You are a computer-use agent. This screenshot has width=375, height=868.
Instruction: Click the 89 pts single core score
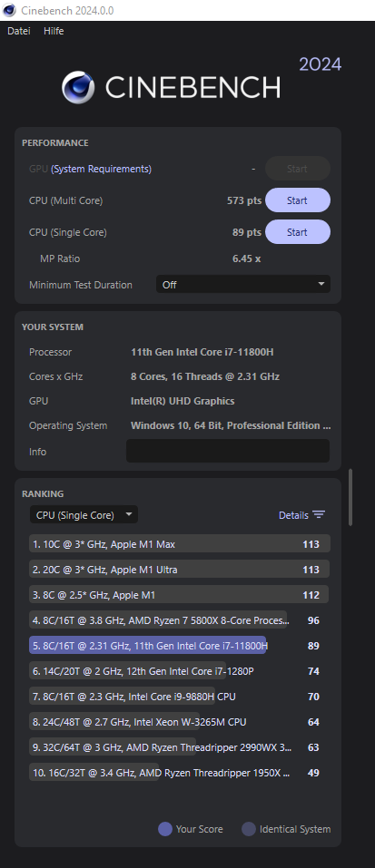pos(247,232)
